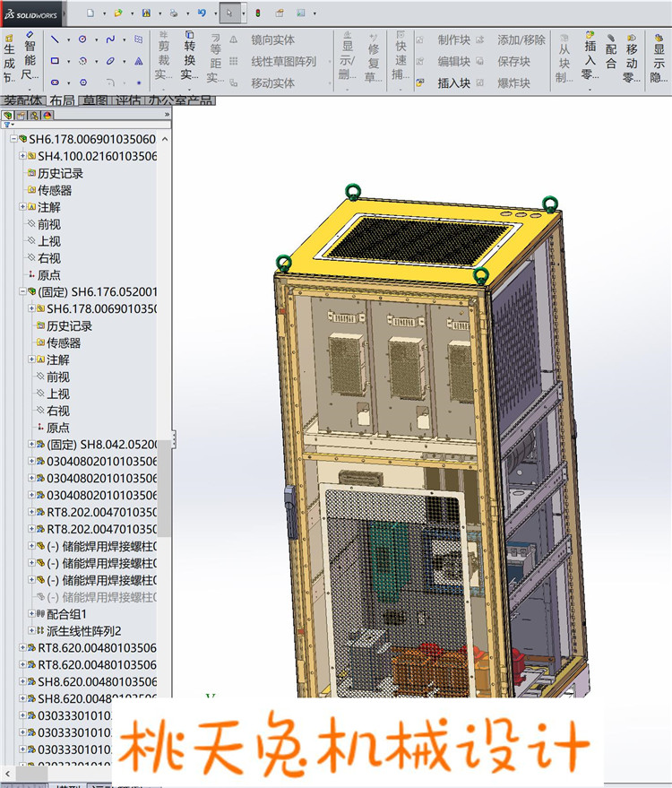Open the Save dropdown arrow
The image size is (672, 788).
tap(159, 13)
